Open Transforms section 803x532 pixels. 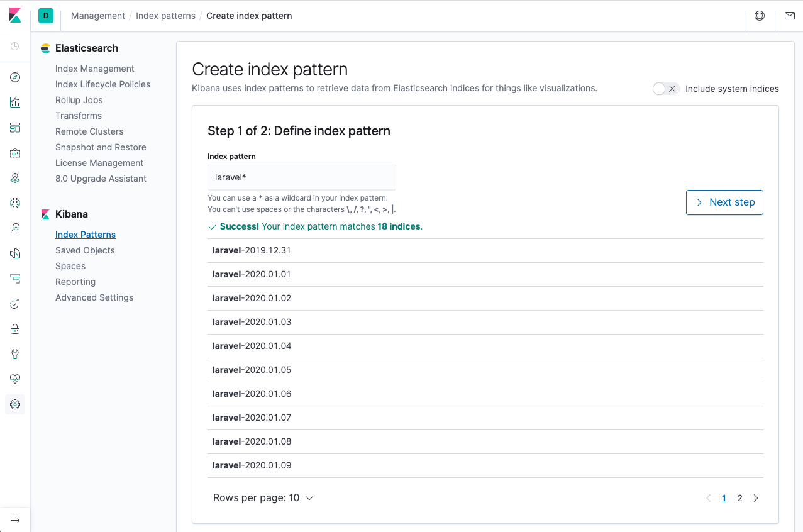tap(79, 116)
